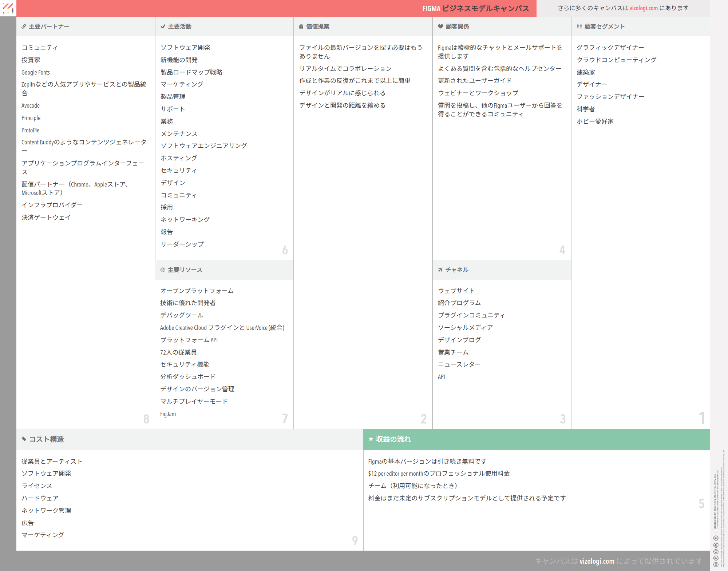The height and width of the screenshot is (571, 728).
Task: Open the vizologi.com link in the footer
Action: click(x=597, y=561)
